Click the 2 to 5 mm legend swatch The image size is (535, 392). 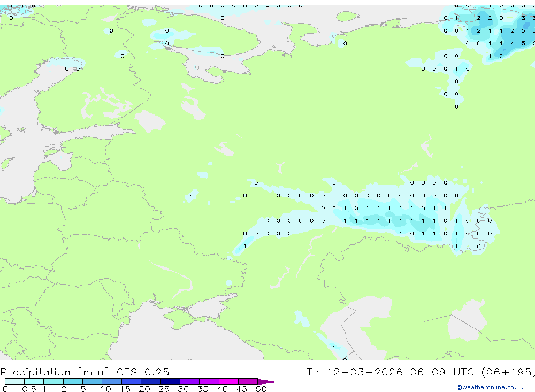73,381
